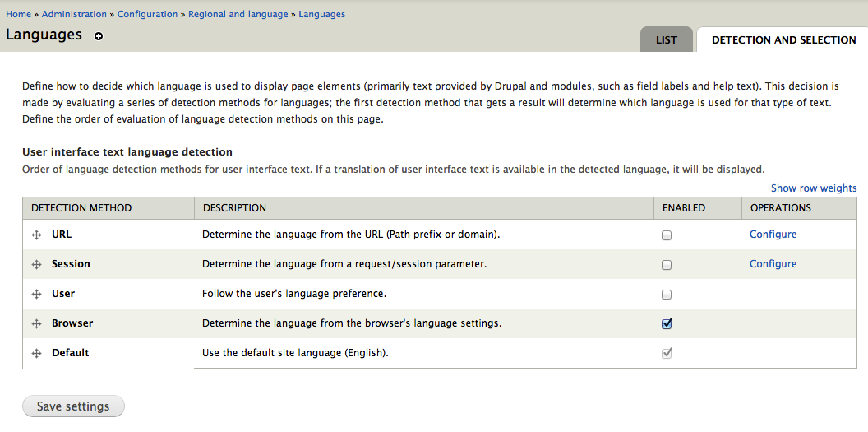Click the drag handle for Default row
Viewport: 868px width, 432px height.
[36, 353]
